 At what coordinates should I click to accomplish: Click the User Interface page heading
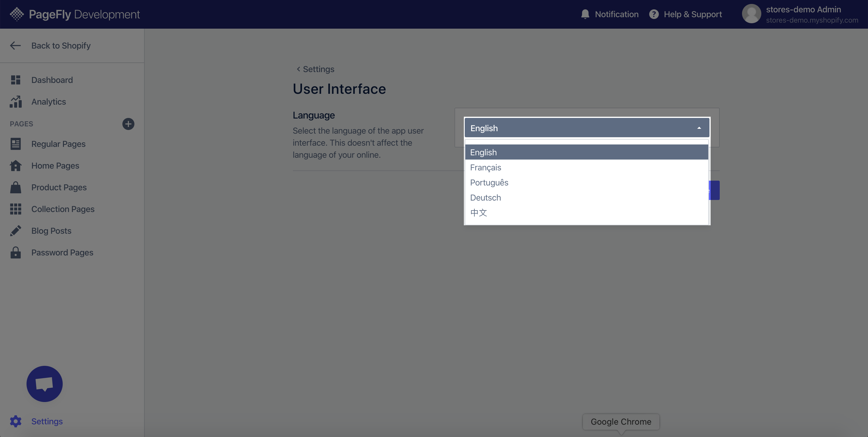339,89
